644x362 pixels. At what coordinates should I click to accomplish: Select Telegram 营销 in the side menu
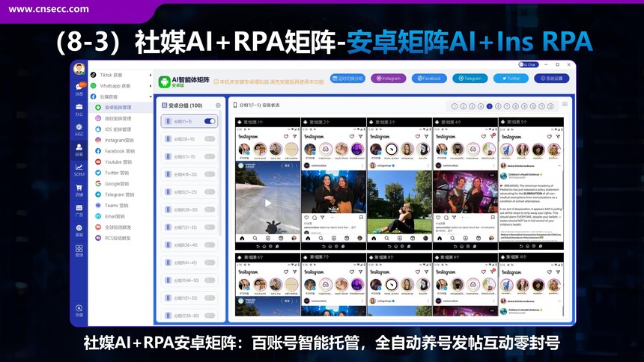119,194
